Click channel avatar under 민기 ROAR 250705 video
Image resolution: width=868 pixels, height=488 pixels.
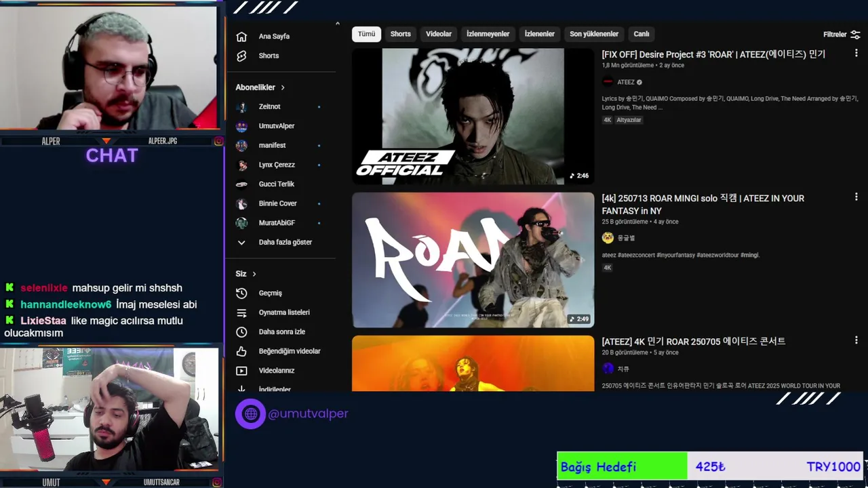(x=608, y=369)
